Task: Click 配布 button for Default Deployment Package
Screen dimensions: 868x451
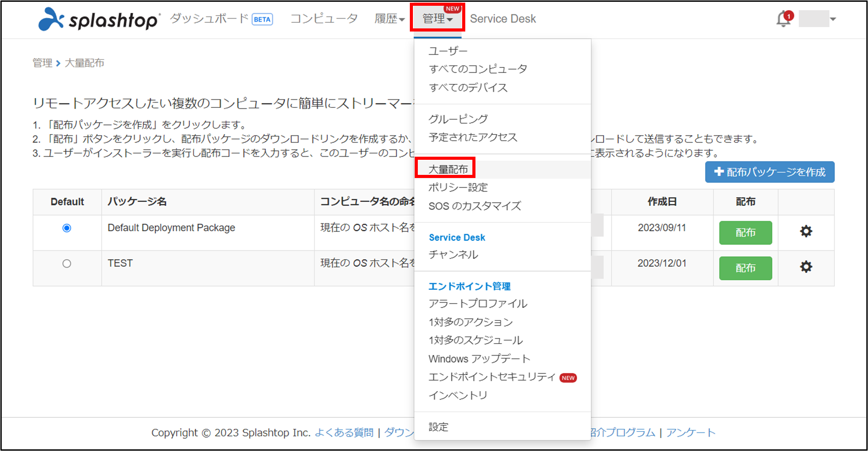Action: (745, 233)
